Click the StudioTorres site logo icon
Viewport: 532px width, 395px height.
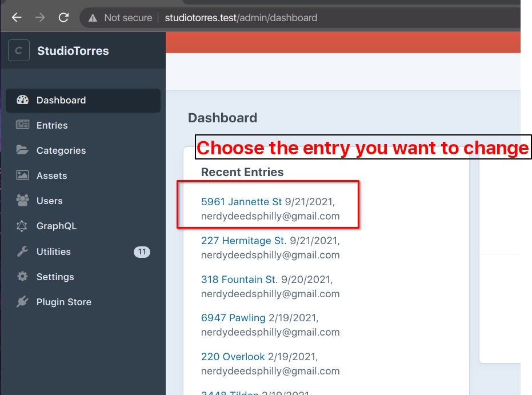tap(18, 51)
